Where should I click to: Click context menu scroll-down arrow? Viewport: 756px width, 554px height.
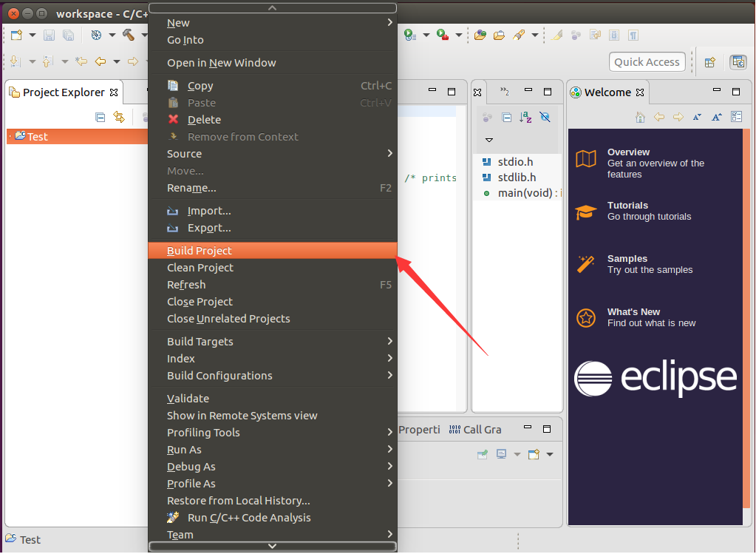273,547
